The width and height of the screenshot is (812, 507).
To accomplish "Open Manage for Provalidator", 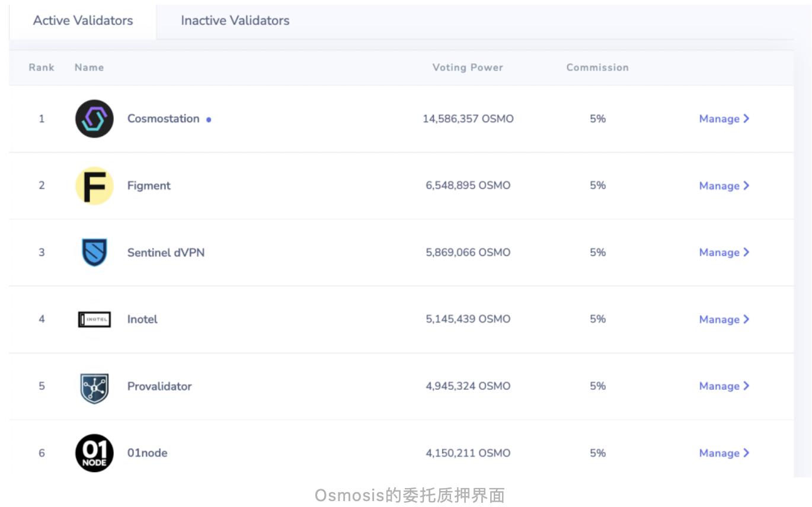I will [724, 386].
